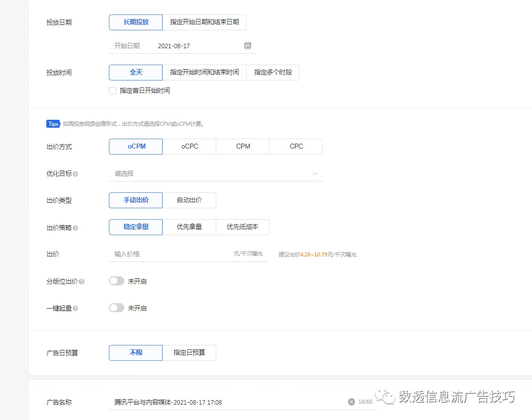Screen dimensions: 532x420
Task: Open the 优化目标 请选择 dropdown
Action: point(216,173)
